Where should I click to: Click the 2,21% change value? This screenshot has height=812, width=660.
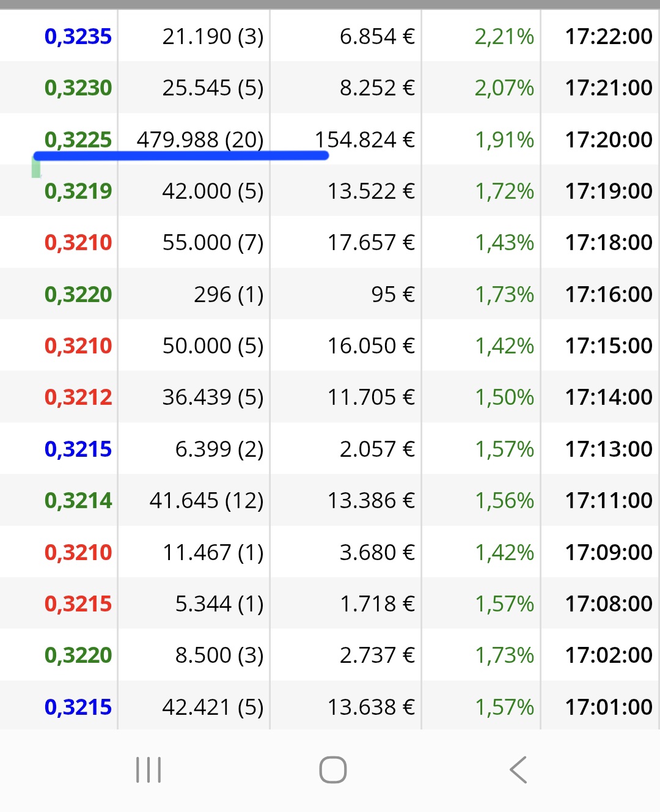pos(504,37)
